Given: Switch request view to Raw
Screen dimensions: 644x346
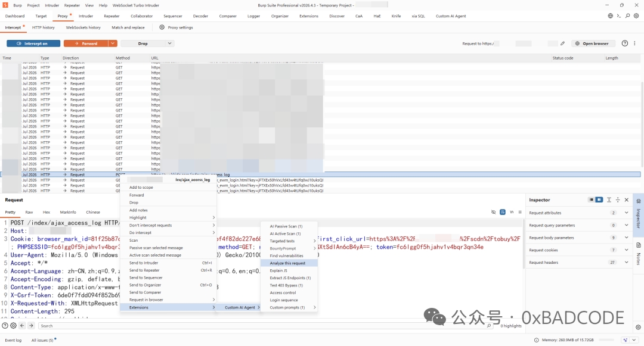Looking at the screenshot, I should [x=29, y=213].
